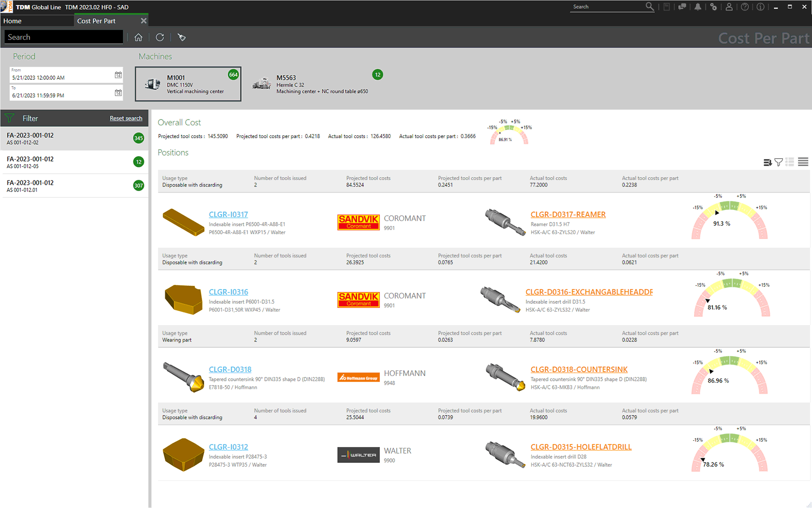Open the To date calendar picker
This screenshot has height=508, width=812.
pos(118,92)
